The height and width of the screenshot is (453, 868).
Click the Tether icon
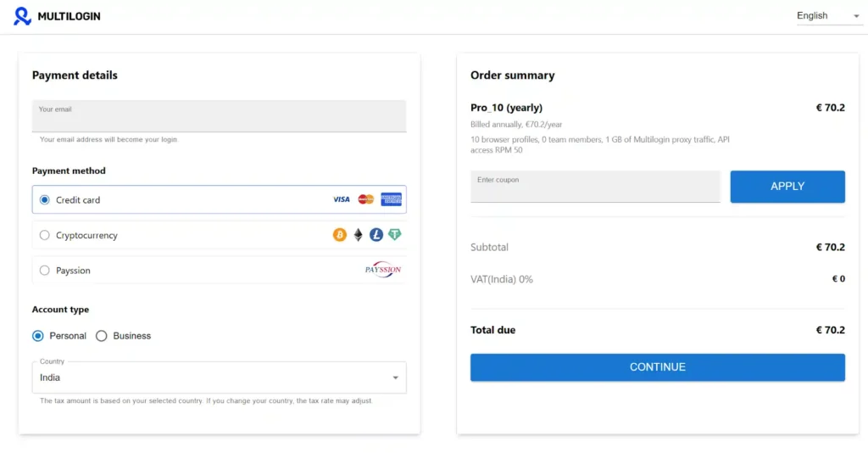click(395, 235)
